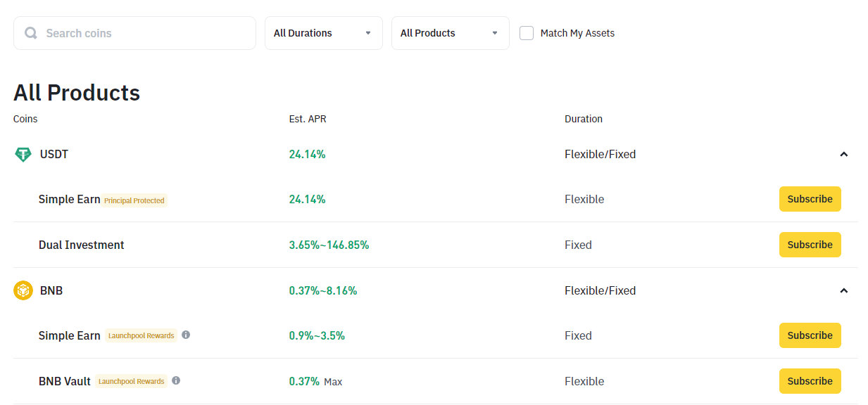The height and width of the screenshot is (405, 868).
Task: Subscribe to BNB Simple Earn fixed
Action: tap(810, 335)
